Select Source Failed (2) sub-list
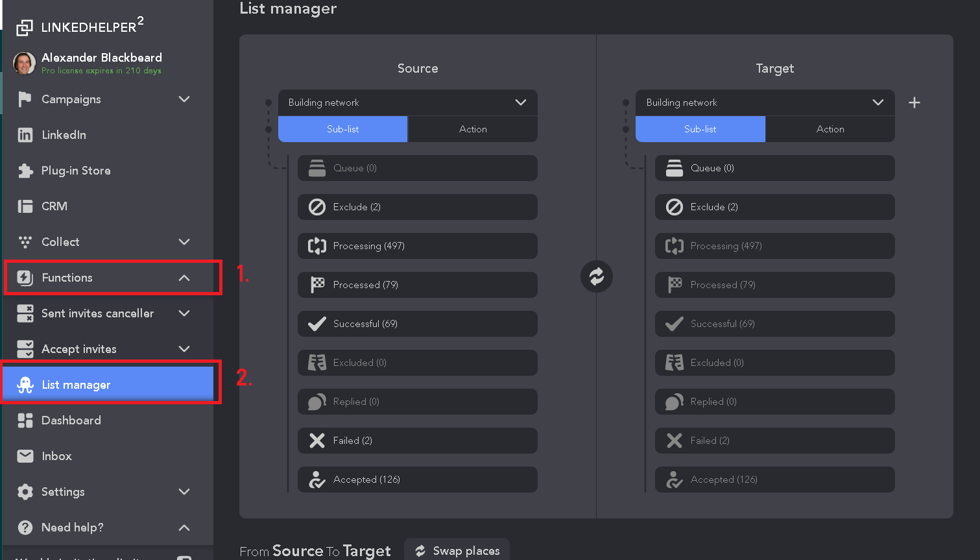 tap(418, 441)
